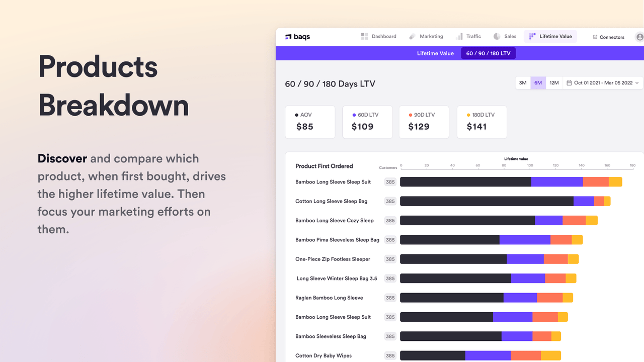The height and width of the screenshot is (362, 644).
Task: Open the Sales tab
Action: pyautogui.click(x=505, y=36)
